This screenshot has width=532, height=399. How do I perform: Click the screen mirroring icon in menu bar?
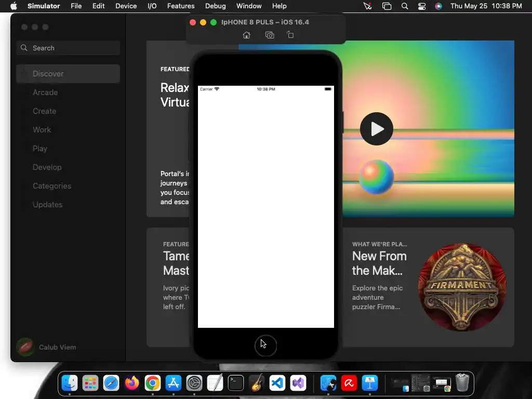pyautogui.click(x=387, y=6)
